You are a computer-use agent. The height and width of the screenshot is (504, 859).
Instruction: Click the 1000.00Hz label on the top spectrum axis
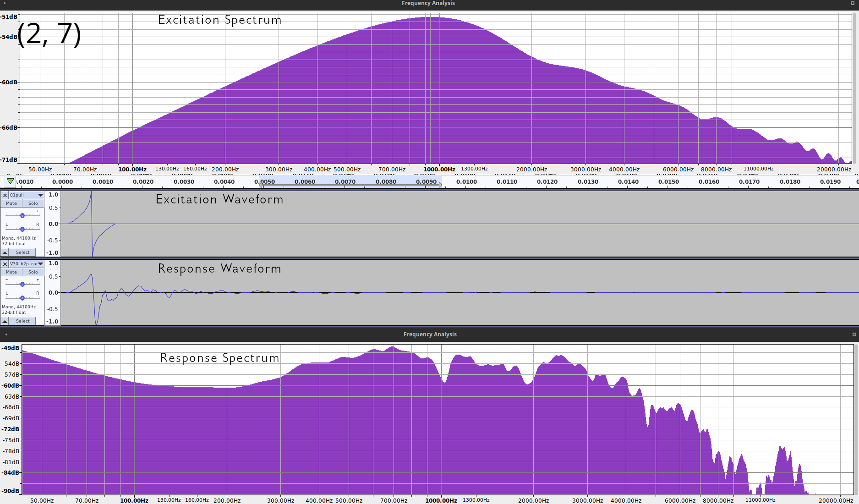click(x=439, y=170)
